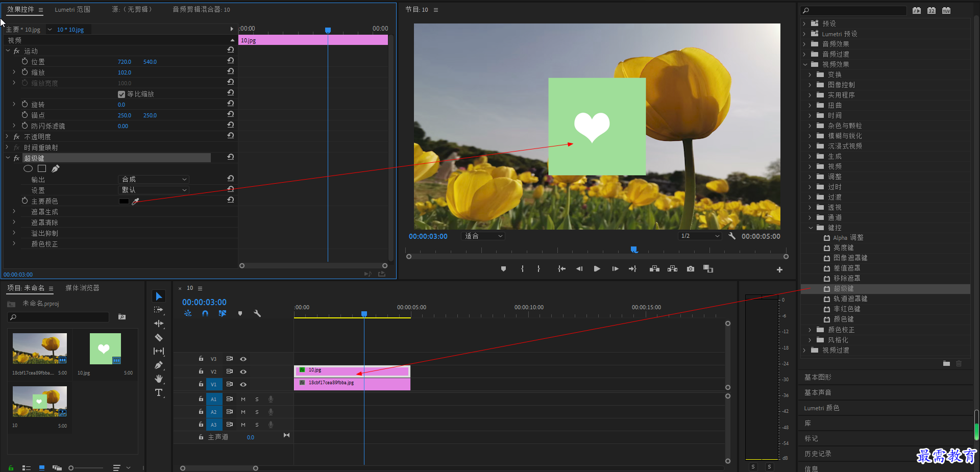
Task: Open playback resolution 1/2 dropdown
Action: [700, 236]
